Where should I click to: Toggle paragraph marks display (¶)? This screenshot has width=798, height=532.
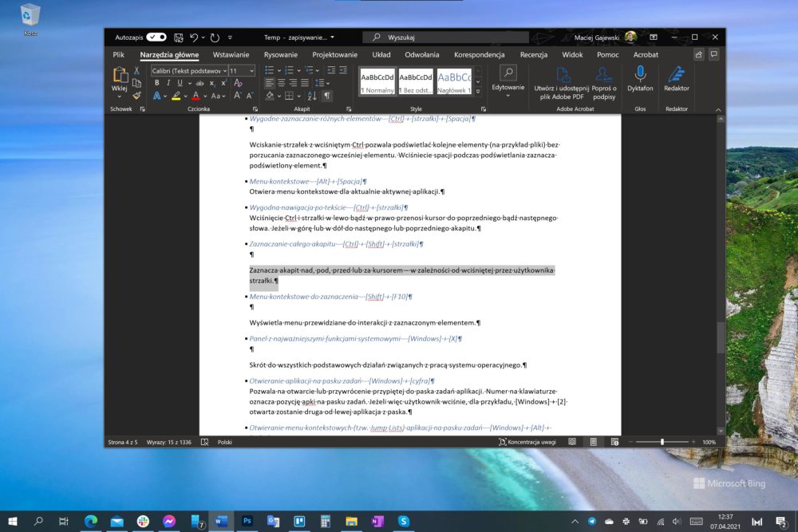tap(327, 96)
